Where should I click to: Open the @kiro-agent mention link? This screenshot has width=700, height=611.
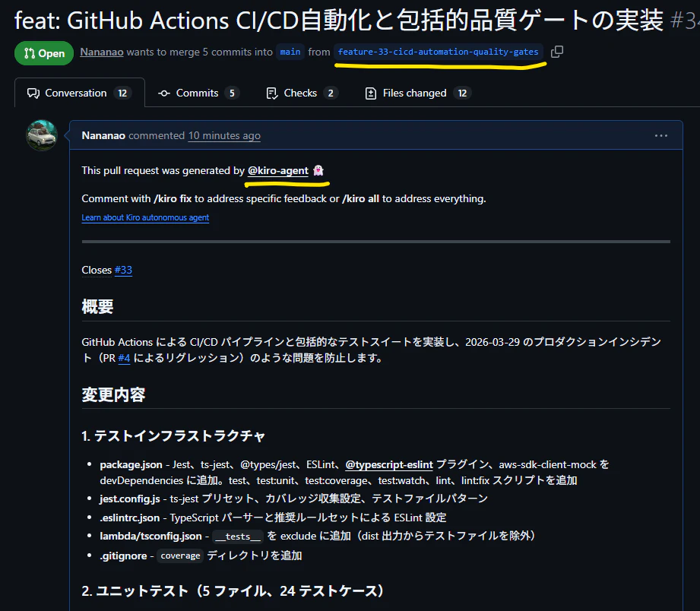(x=278, y=170)
